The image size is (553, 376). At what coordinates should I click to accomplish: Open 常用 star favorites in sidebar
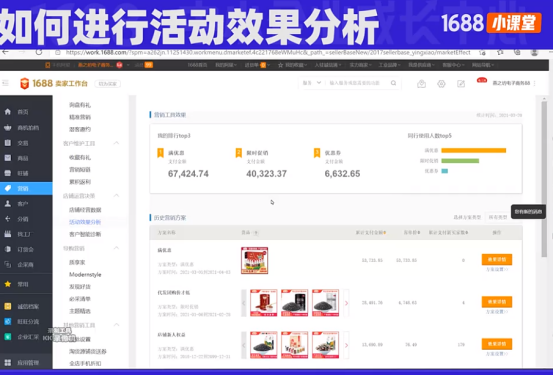pyautogui.click(x=8, y=284)
